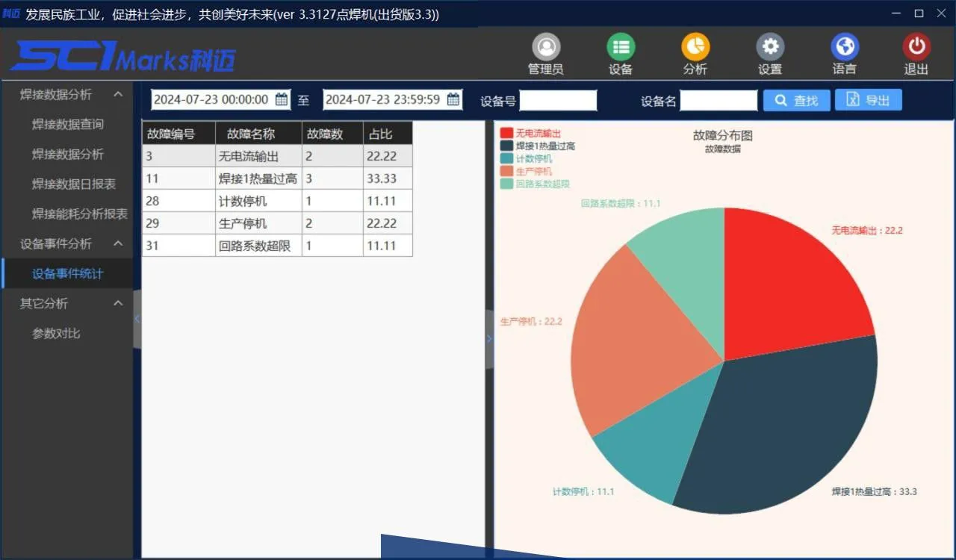Open the 设备 list icon
This screenshot has width=956, height=560.
pyautogui.click(x=621, y=48)
